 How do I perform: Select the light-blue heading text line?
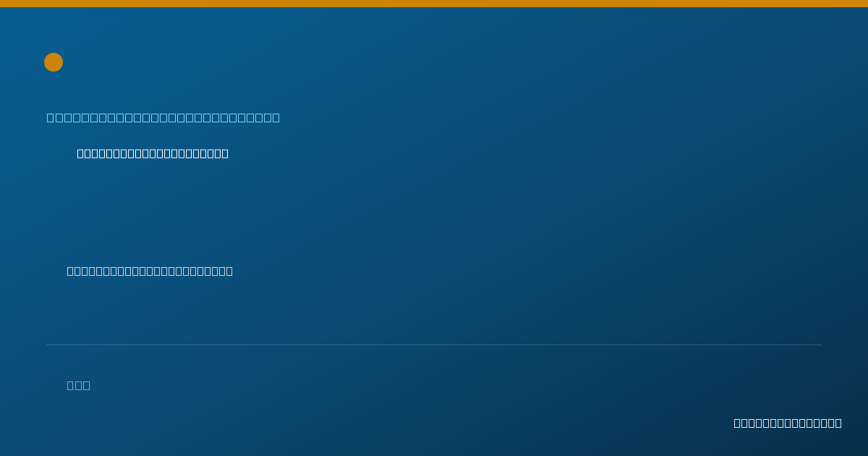[x=163, y=117]
